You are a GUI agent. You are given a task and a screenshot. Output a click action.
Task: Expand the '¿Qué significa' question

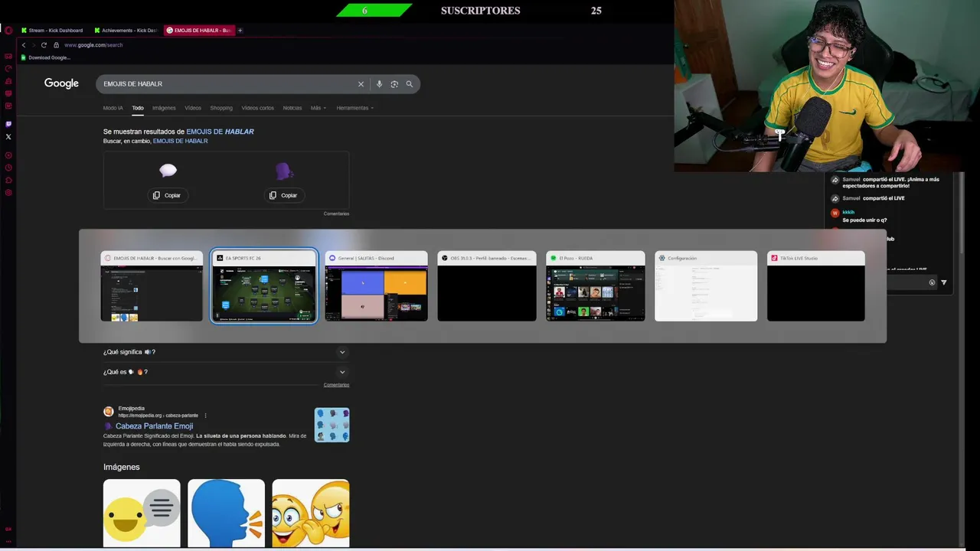[226, 352]
